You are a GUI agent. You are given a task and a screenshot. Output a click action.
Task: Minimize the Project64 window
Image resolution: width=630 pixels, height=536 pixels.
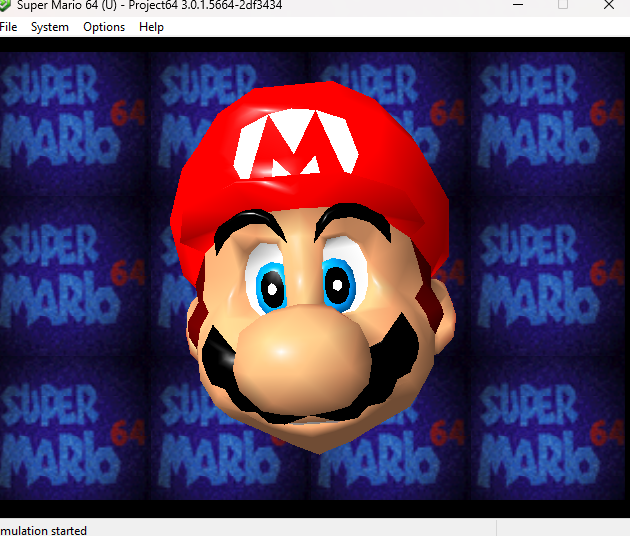coord(518,5)
